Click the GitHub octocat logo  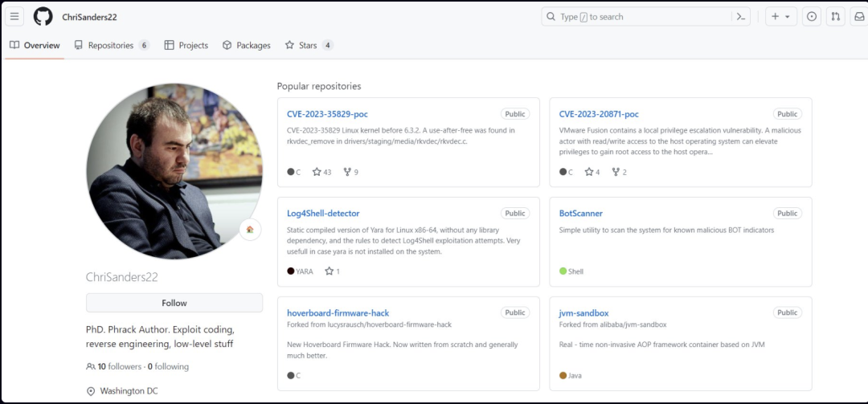(43, 17)
